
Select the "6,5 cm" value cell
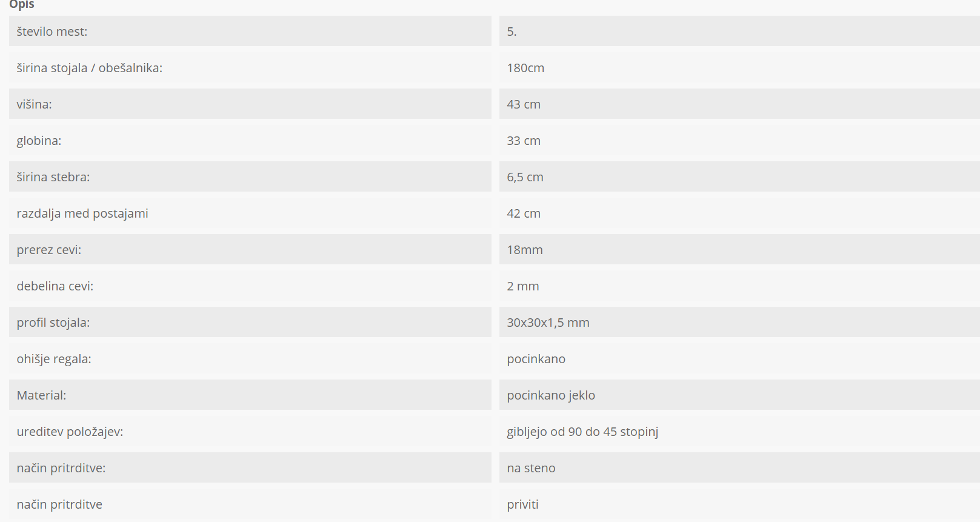coord(525,177)
